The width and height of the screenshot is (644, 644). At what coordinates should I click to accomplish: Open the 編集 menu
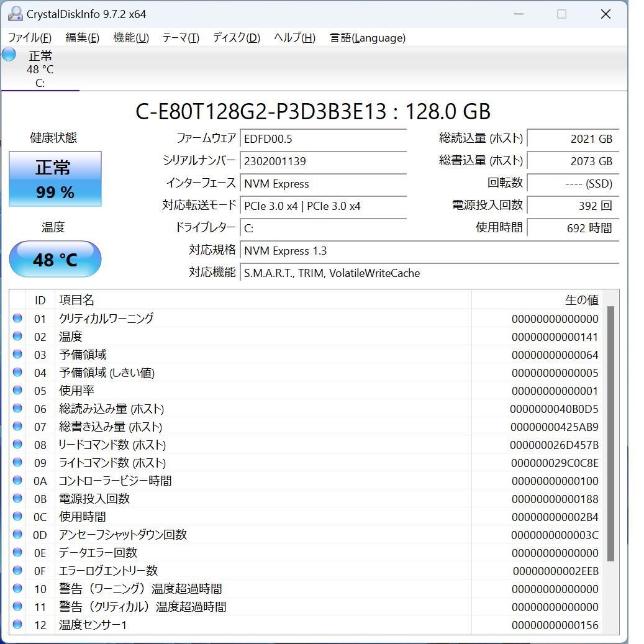point(81,38)
